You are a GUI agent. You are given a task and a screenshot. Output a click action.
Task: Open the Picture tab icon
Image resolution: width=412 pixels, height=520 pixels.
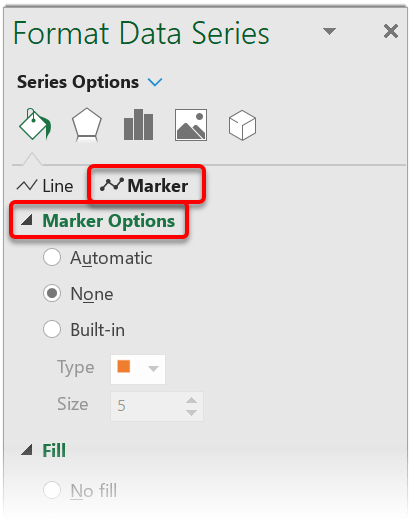[x=191, y=125]
